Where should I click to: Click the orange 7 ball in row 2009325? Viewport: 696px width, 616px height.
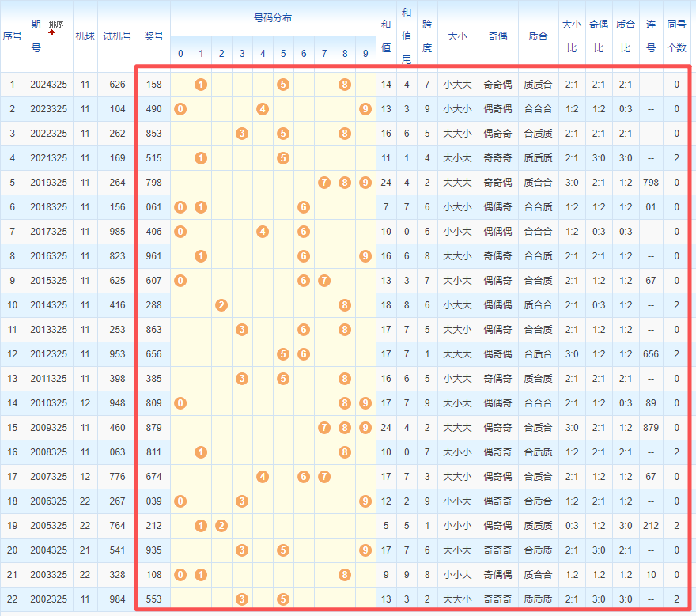point(324,428)
